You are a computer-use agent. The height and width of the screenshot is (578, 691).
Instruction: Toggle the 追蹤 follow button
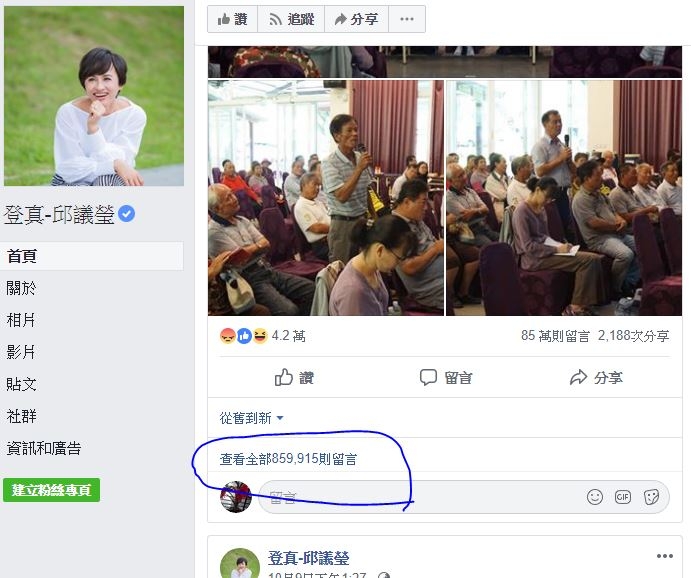click(290, 19)
